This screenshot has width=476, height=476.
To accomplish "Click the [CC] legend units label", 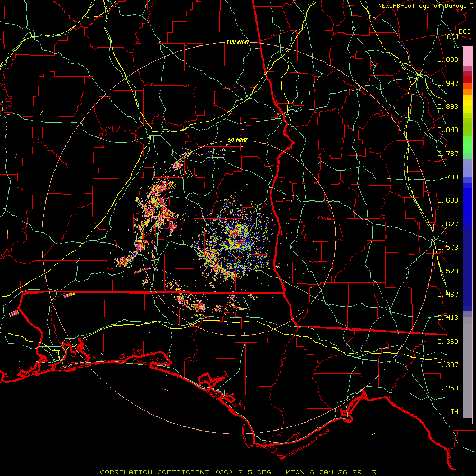I will [x=452, y=36].
